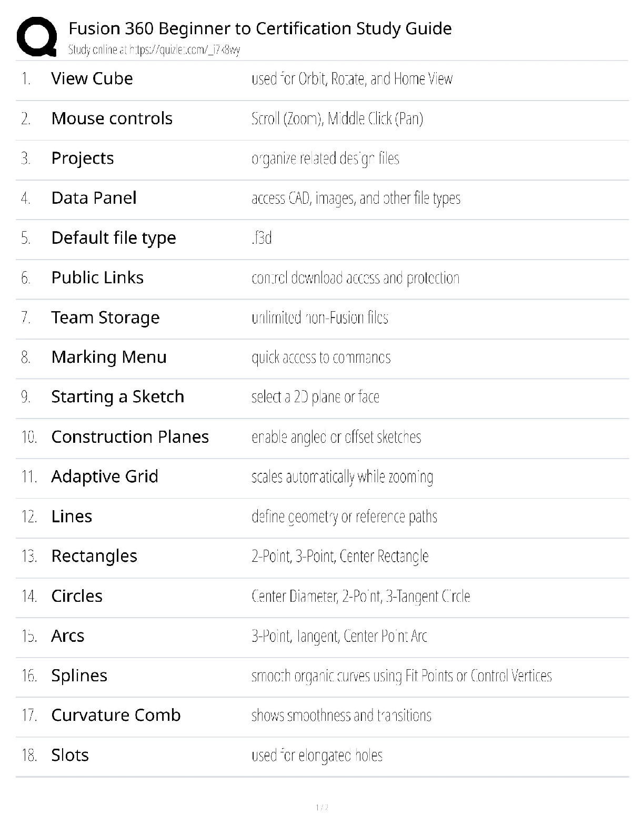Click the Data Panel term
644x834 pixels.
94,198
